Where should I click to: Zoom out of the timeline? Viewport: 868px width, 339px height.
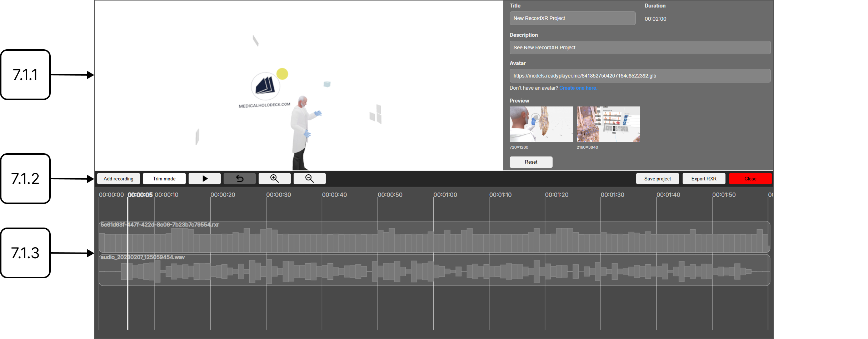click(x=309, y=179)
